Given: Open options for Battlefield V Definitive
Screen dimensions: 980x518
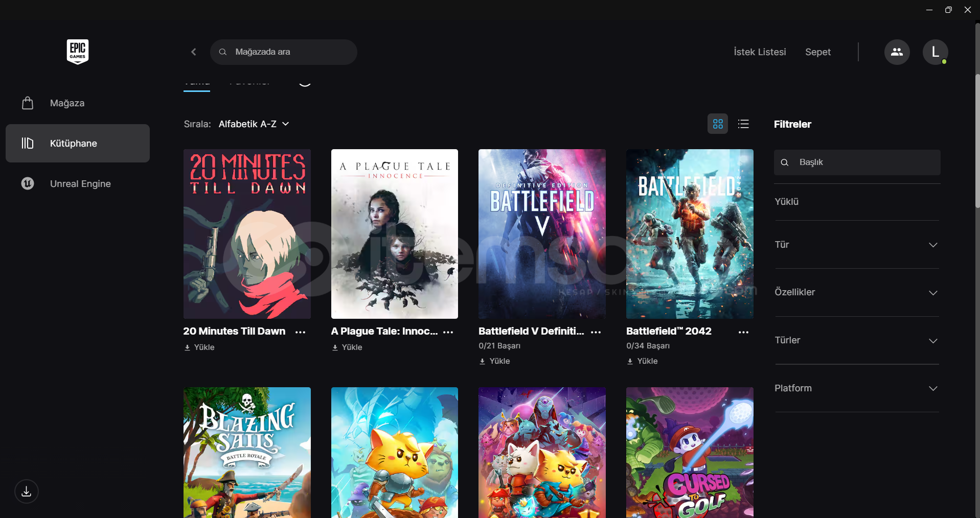Looking at the screenshot, I should [596, 332].
